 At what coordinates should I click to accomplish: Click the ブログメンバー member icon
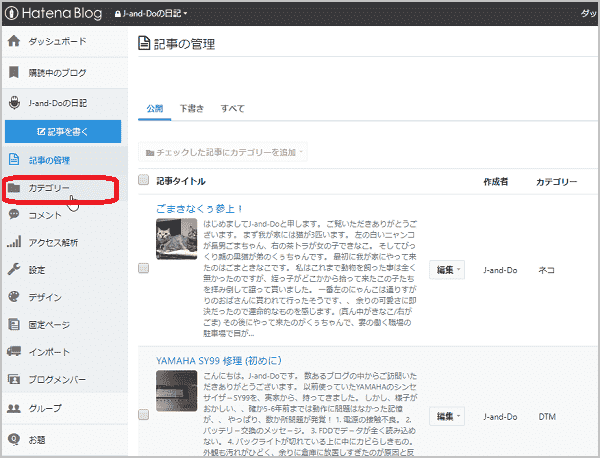[14, 379]
